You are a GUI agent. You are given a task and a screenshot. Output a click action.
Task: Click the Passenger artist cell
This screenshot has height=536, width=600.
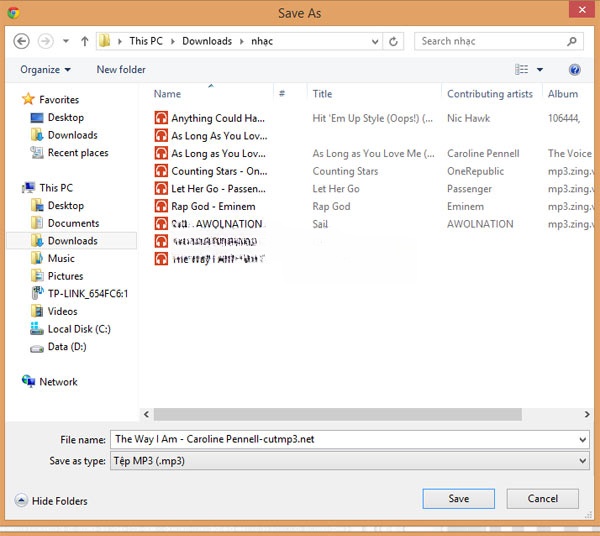(469, 189)
